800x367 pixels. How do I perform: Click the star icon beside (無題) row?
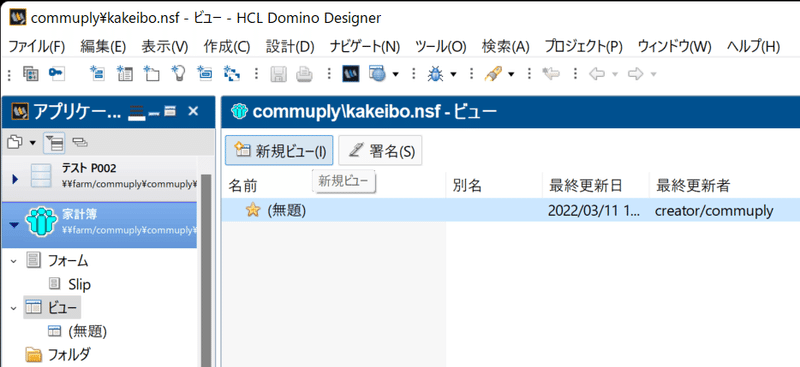point(253,210)
